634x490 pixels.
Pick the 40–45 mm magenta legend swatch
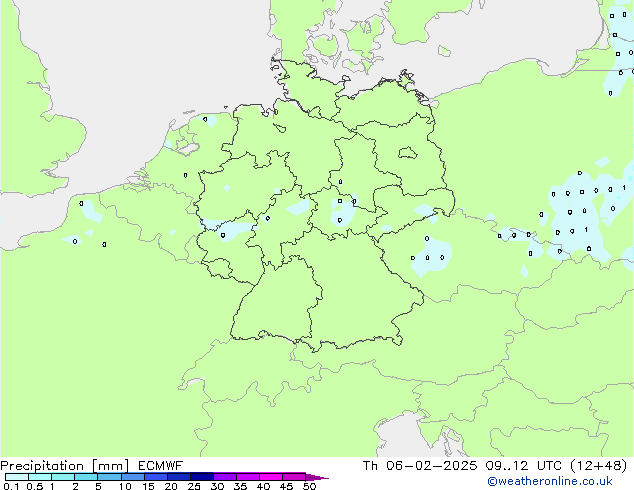coord(271,477)
